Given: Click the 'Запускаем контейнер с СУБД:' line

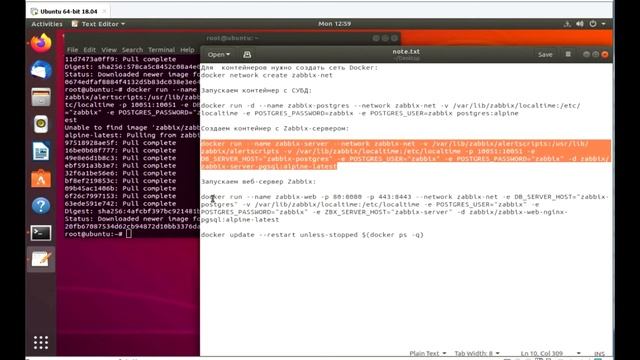Looking at the screenshot, I should [256, 91].
